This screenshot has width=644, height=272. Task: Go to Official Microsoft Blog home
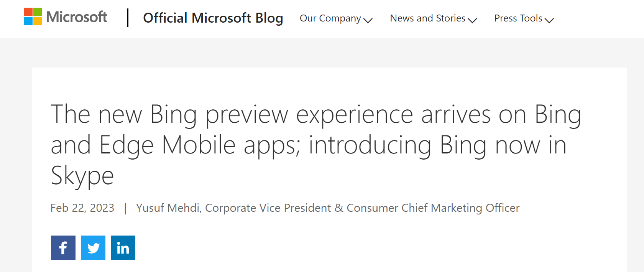213,18
